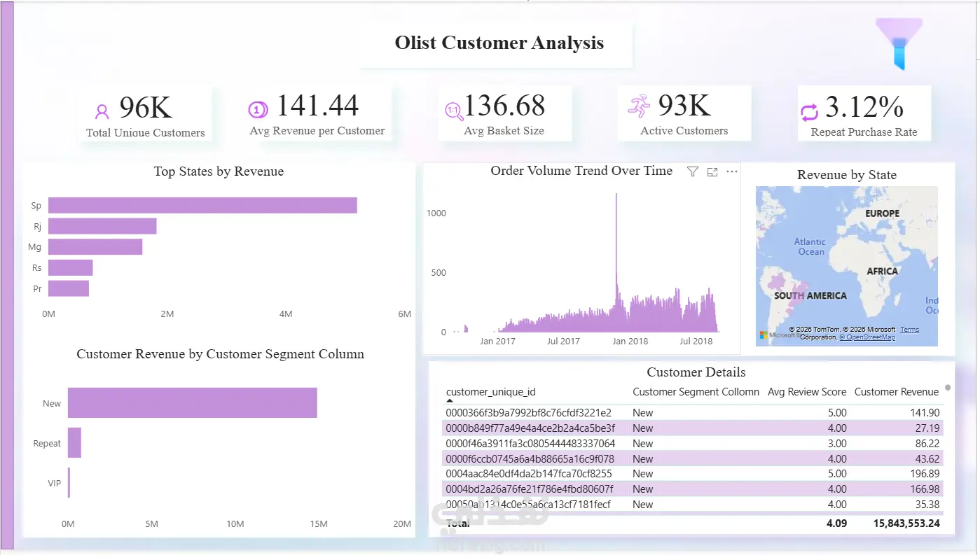
Task: Select the New segment revenue bar
Action: [x=193, y=403]
